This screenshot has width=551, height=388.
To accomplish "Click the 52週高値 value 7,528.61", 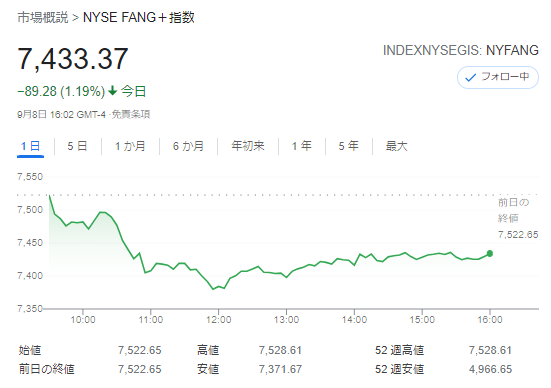I will 490,350.
